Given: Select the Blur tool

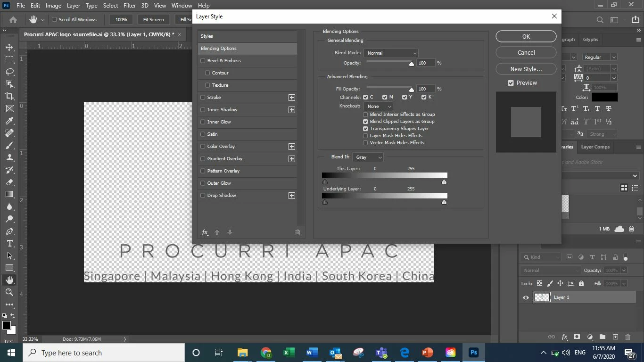Looking at the screenshot, I should 9,206.
